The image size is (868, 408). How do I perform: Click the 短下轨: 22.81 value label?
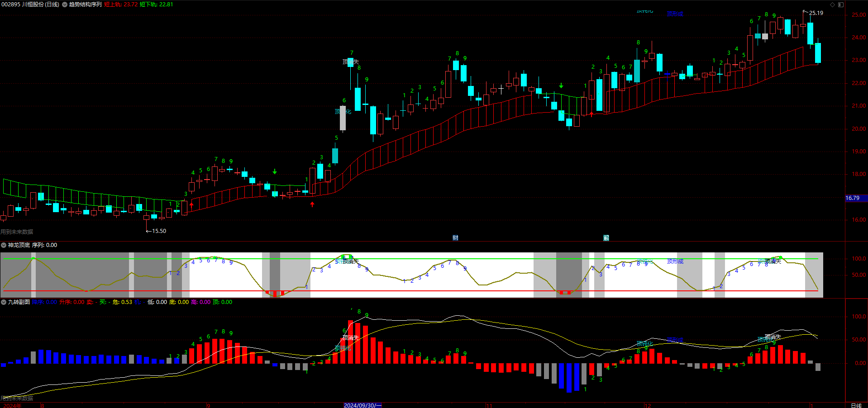click(x=156, y=5)
